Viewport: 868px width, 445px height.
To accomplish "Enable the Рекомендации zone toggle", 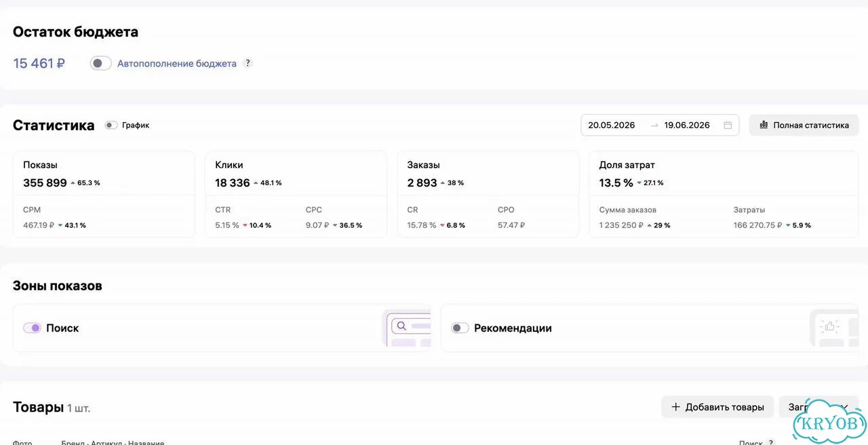I will click(460, 328).
